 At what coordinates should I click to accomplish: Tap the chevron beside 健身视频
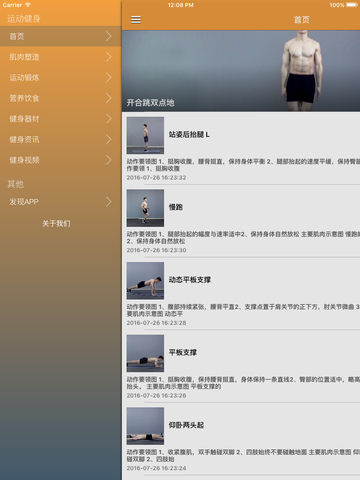tap(108, 160)
